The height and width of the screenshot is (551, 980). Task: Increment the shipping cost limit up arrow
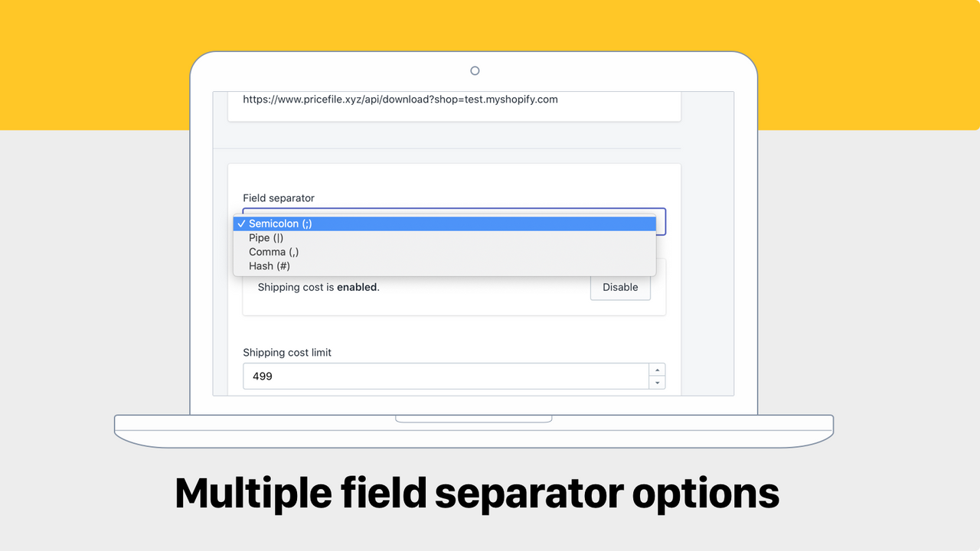coord(657,370)
